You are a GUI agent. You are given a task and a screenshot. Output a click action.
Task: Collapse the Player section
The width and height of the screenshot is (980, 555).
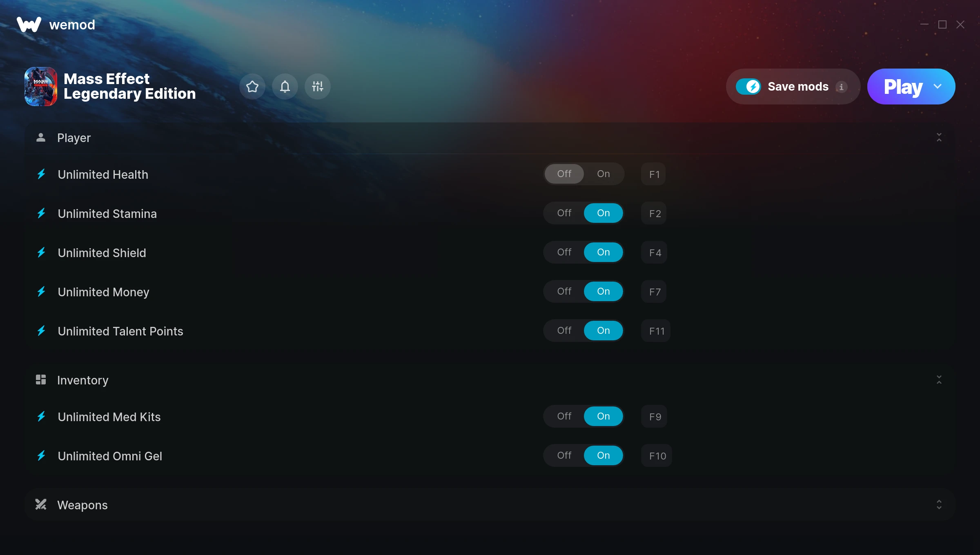tap(939, 138)
